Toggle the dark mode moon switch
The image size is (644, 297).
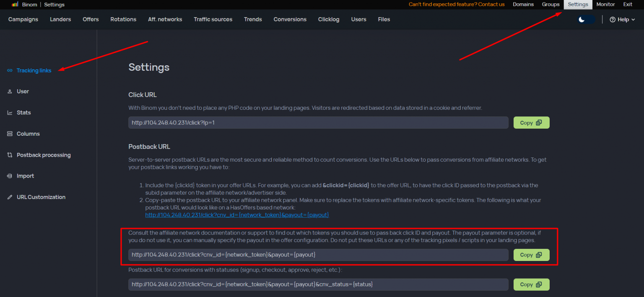click(586, 20)
